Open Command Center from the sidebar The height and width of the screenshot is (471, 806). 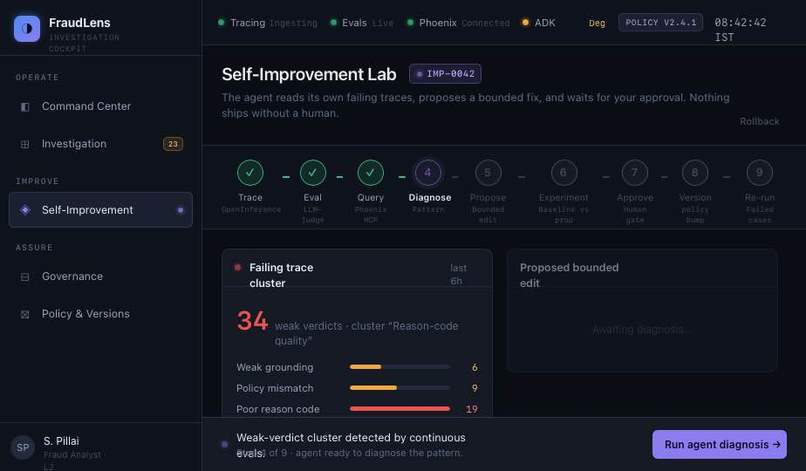(101, 106)
